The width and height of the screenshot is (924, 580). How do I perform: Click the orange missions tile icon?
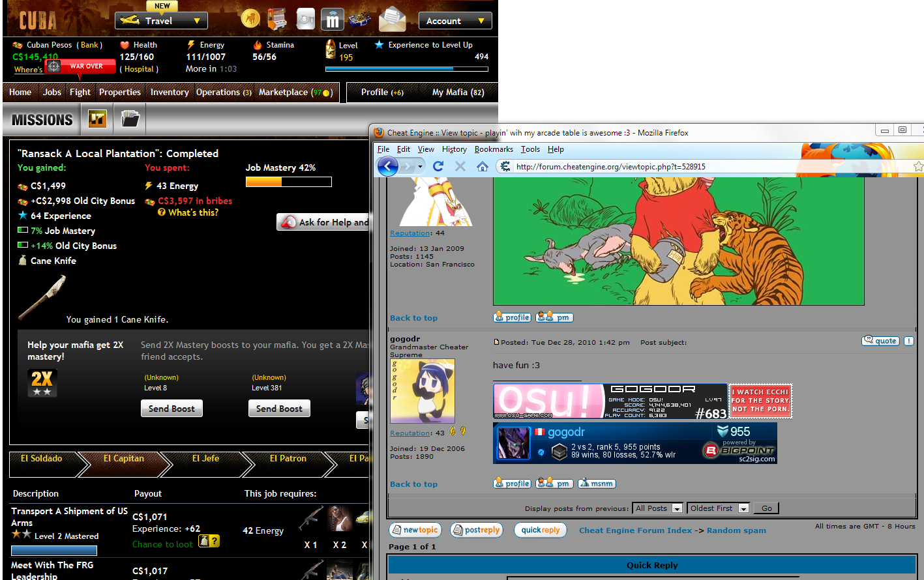click(97, 119)
